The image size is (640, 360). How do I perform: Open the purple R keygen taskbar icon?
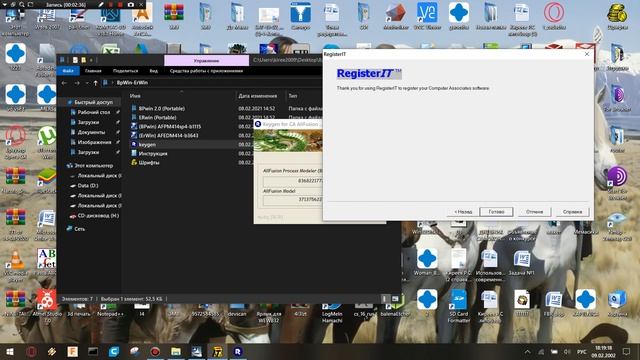238,351
